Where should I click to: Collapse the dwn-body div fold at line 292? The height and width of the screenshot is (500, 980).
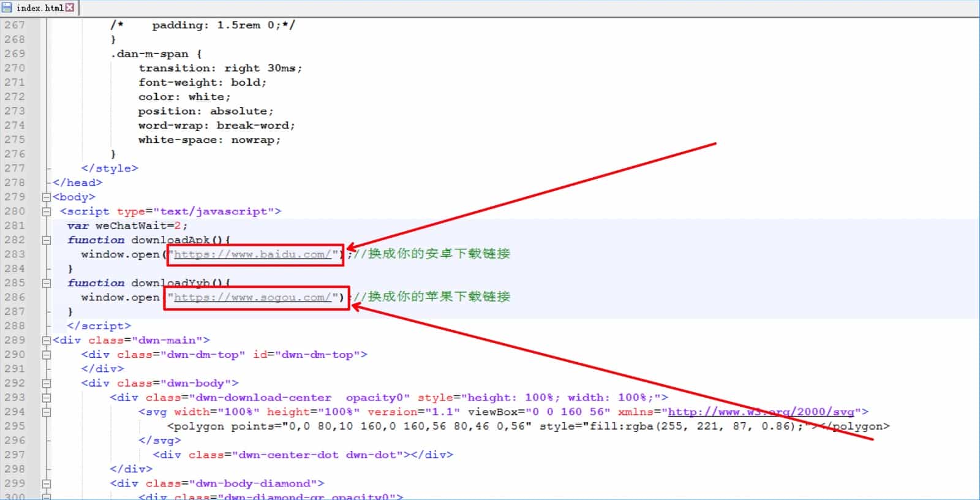coord(46,384)
